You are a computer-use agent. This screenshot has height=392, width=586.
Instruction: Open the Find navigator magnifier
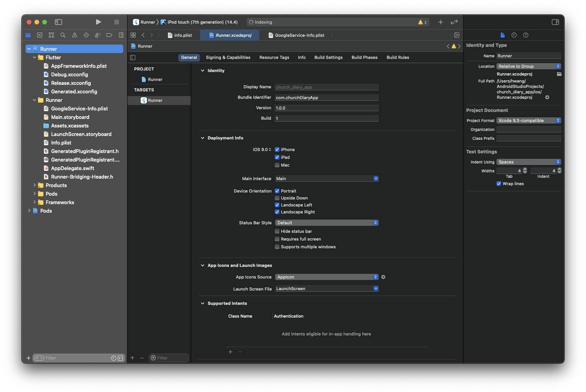(x=63, y=35)
